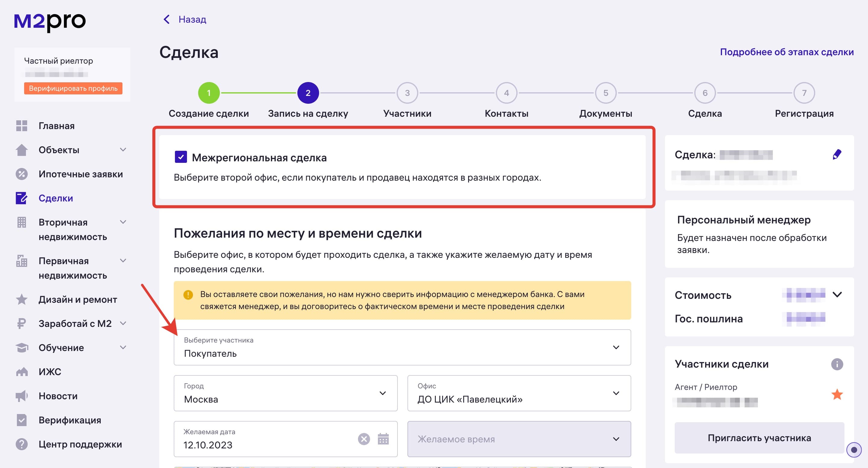Image resolution: width=868 pixels, height=468 pixels.
Task: Open Главная dashboard icon in sidebar
Action: [22, 126]
